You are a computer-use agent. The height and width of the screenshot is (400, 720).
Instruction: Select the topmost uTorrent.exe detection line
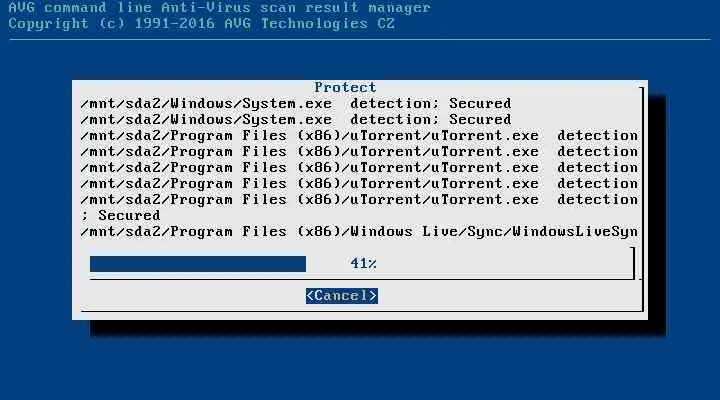point(359,135)
